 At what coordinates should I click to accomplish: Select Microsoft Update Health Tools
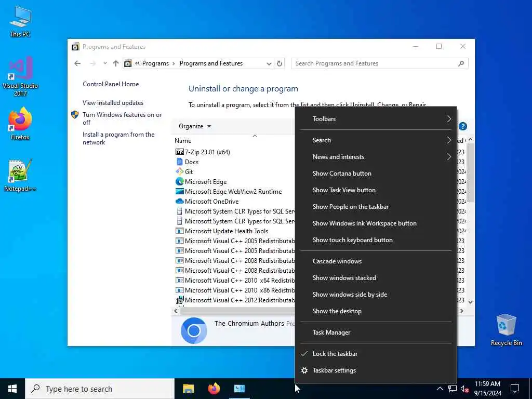227,231
